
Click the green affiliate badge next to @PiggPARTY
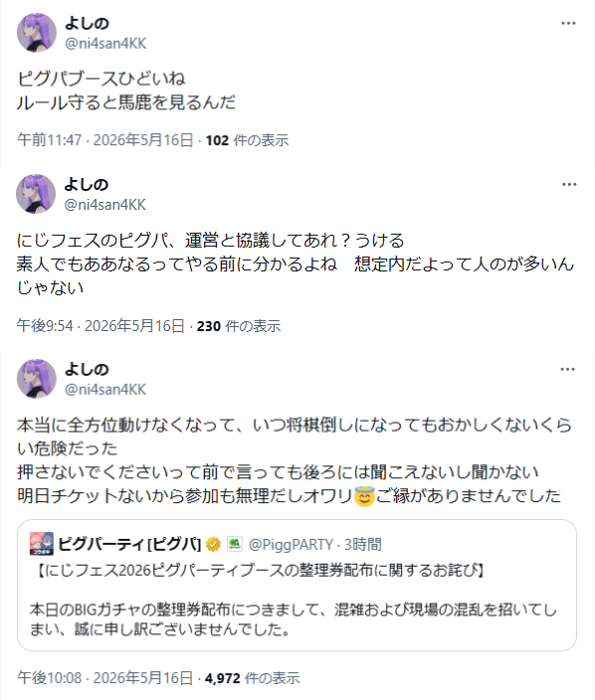pyautogui.click(x=235, y=544)
